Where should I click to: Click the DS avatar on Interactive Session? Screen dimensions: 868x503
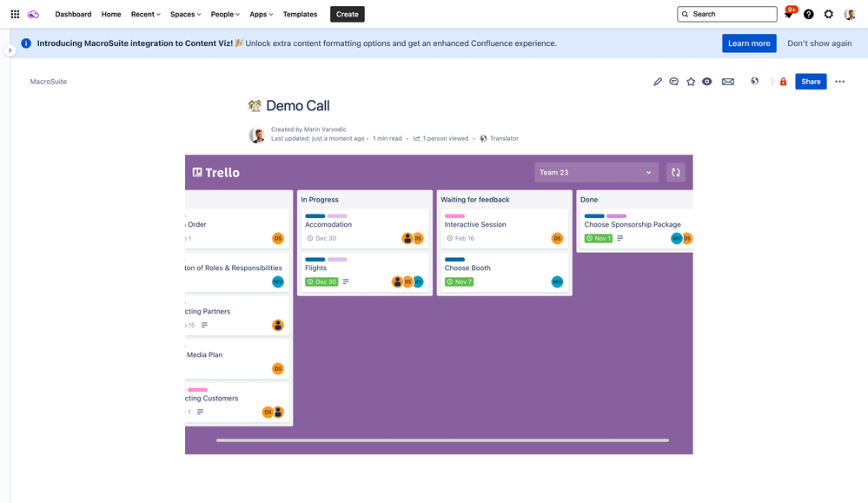tap(558, 239)
